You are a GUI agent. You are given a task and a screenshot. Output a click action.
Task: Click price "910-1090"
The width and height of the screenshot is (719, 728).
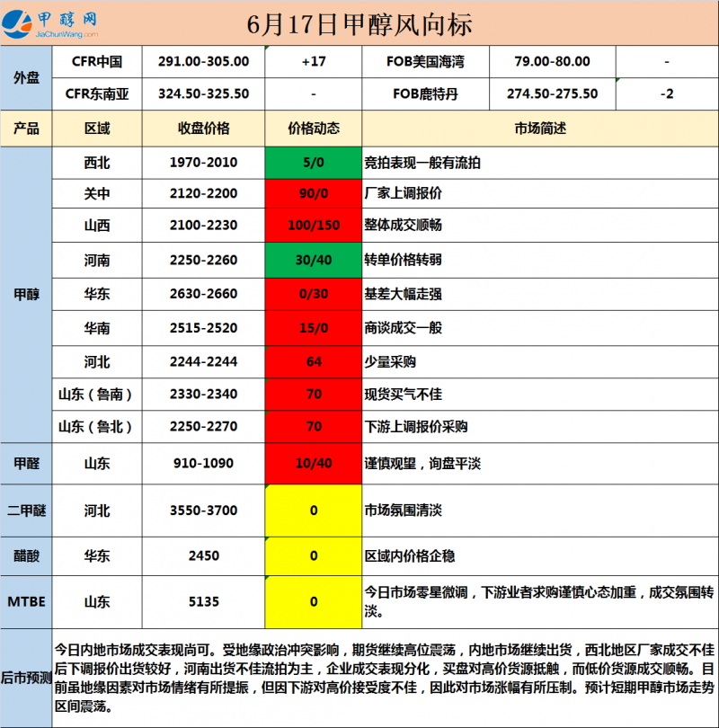(203, 464)
